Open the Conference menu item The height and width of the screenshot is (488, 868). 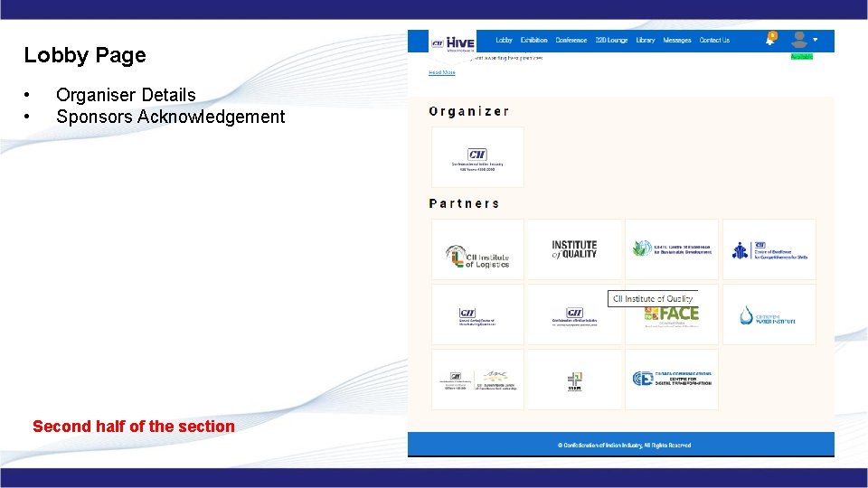(571, 41)
